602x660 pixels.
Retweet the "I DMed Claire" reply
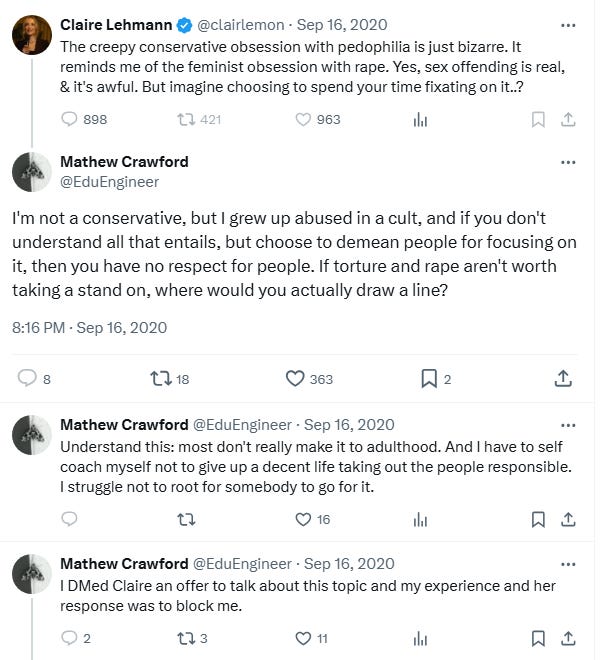[185, 638]
